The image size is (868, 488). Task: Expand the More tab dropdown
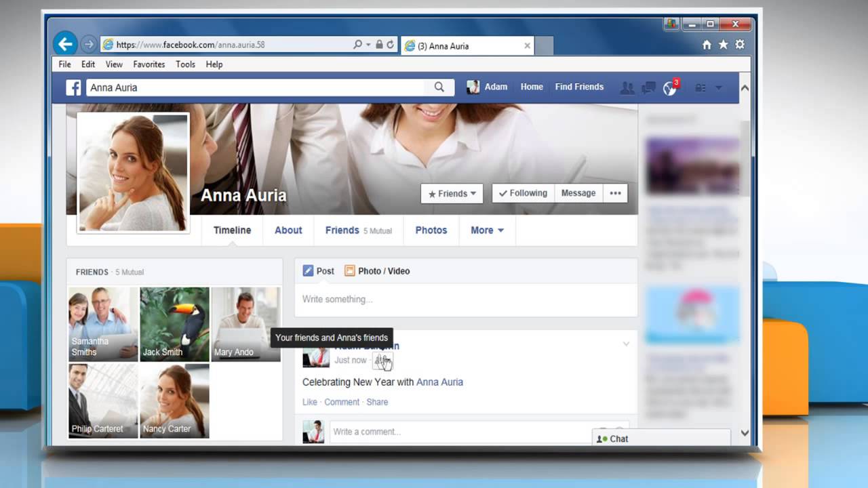[487, 230]
